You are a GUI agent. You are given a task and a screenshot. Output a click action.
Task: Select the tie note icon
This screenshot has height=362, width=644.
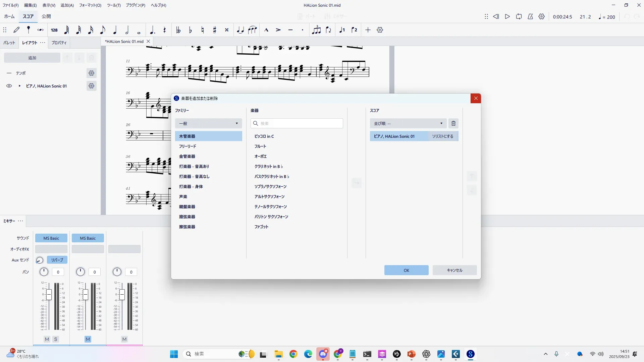point(240,30)
